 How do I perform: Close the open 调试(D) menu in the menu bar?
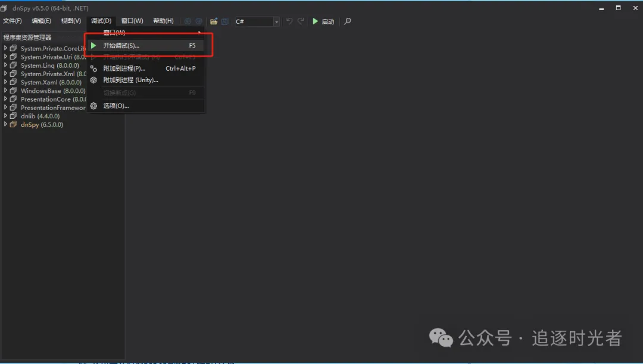coord(101,21)
